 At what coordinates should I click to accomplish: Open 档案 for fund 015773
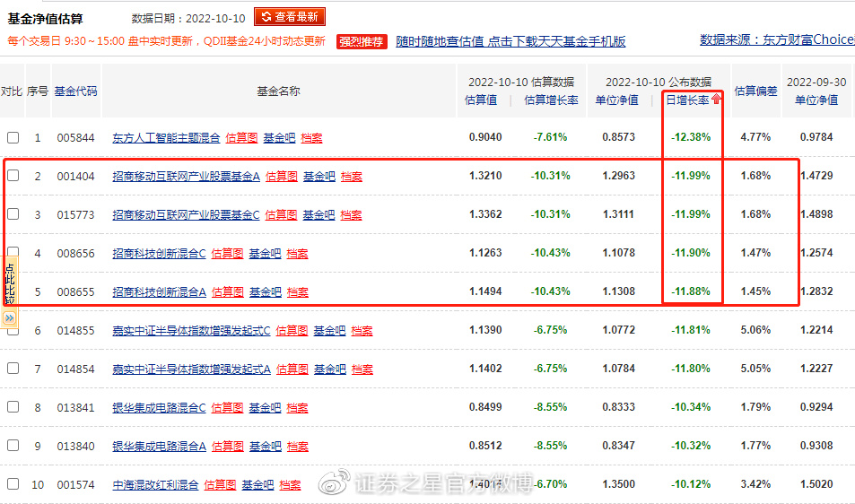(351, 215)
